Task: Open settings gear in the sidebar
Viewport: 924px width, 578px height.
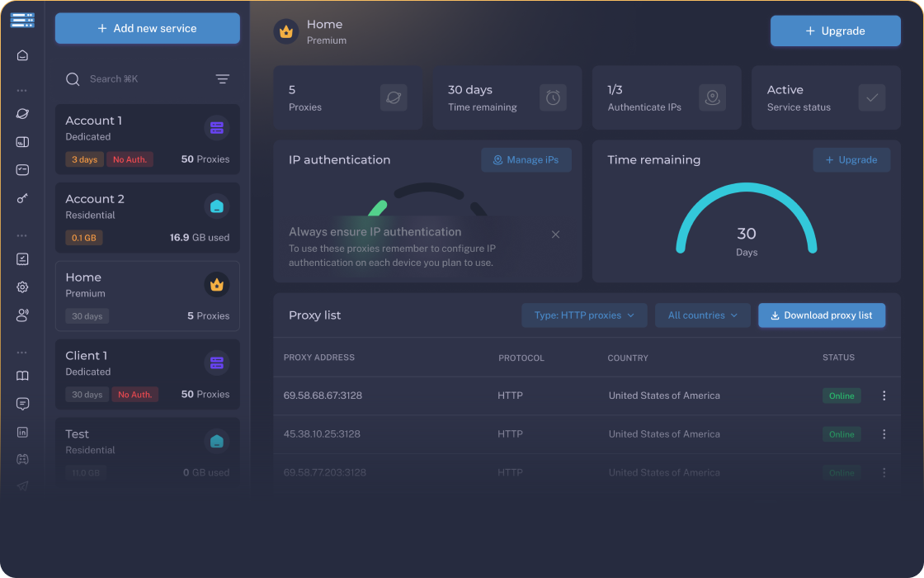Action: [x=22, y=287]
